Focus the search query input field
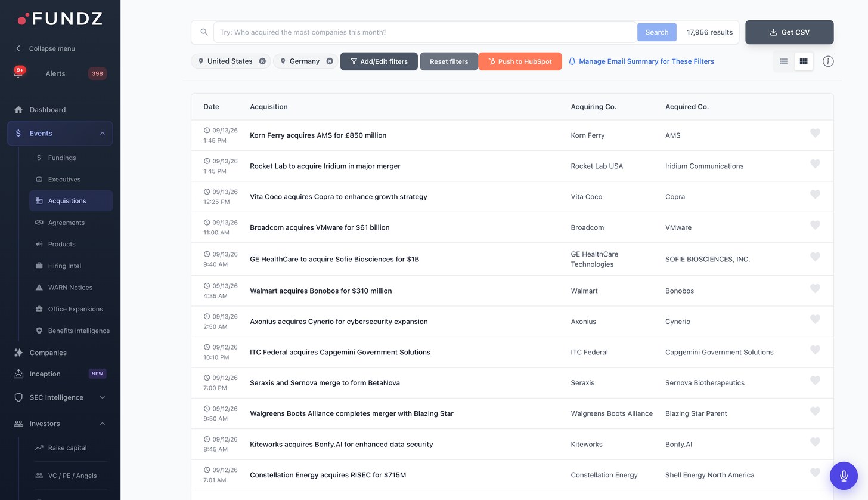 tap(425, 32)
